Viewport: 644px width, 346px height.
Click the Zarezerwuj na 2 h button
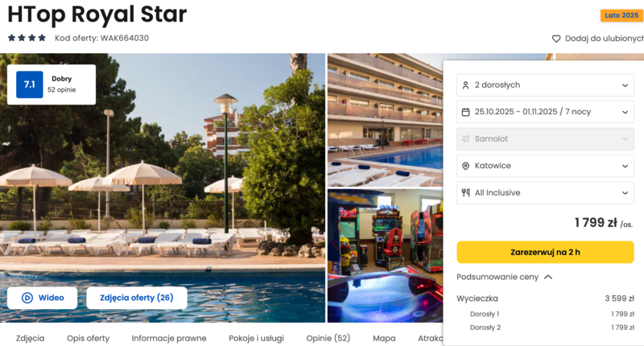[x=545, y=252]
